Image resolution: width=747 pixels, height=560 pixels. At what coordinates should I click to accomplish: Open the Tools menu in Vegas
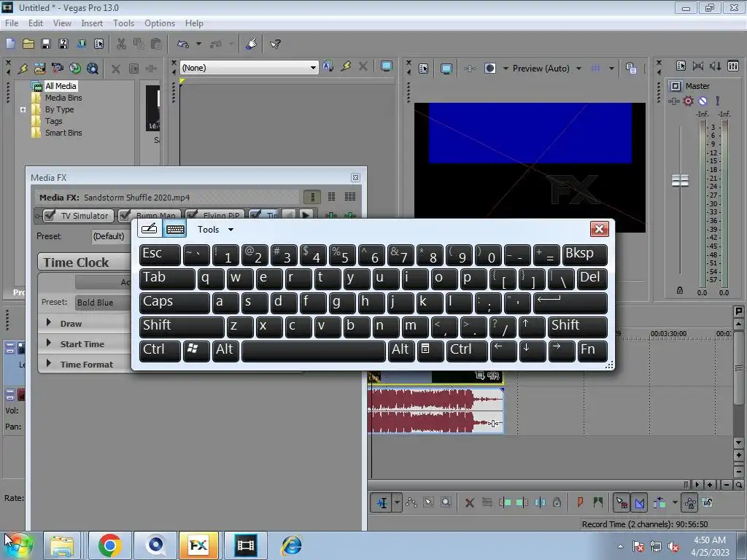click(123, 23)
